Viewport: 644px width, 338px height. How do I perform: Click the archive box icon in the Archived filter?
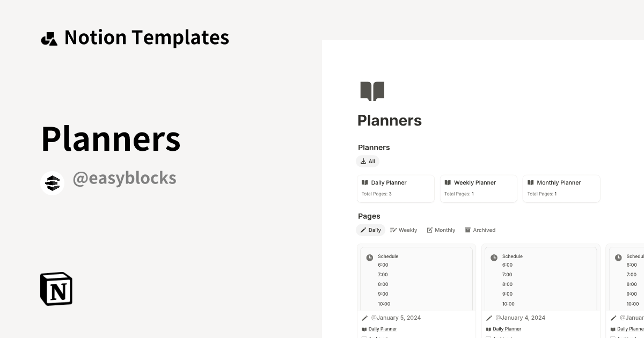click(x=467, y=230)
